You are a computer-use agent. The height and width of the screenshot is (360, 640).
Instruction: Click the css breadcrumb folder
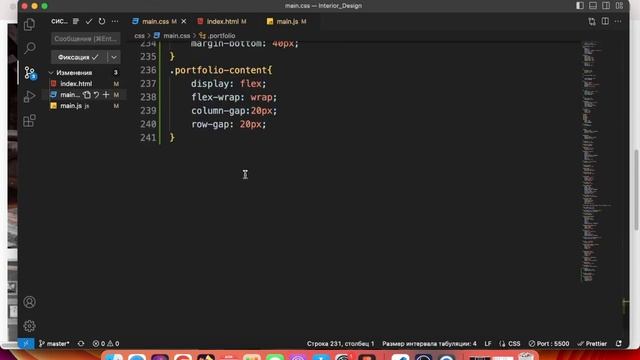pos(139,36)
